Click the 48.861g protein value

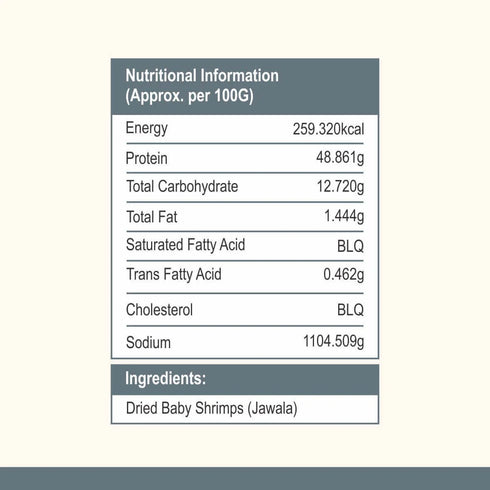[x=340, y=158]
